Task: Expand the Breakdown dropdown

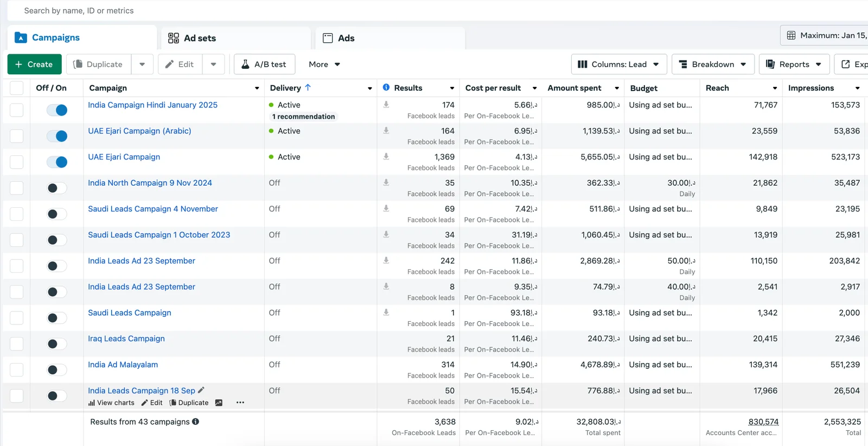Action: click(712, 64)
